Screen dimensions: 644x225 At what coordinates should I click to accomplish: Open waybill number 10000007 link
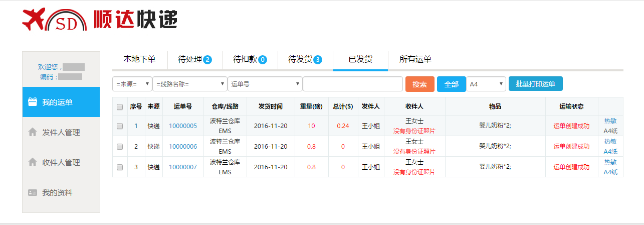coord(183,167)
